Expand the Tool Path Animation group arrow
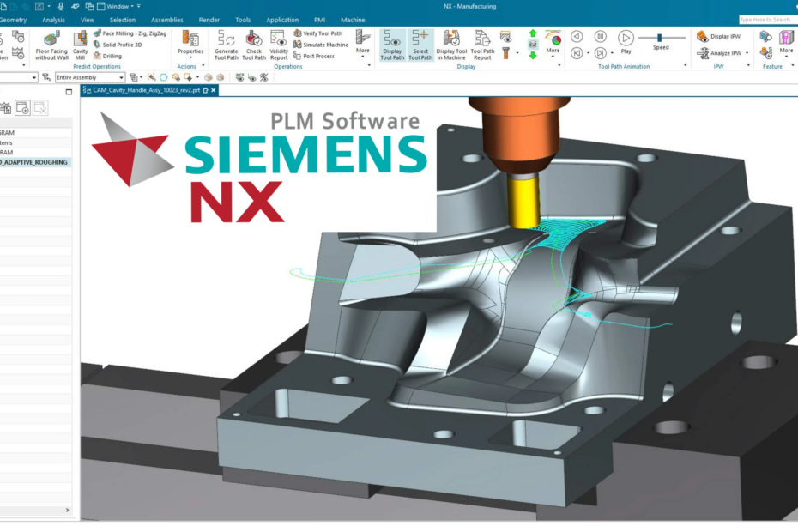 point(685,66)
